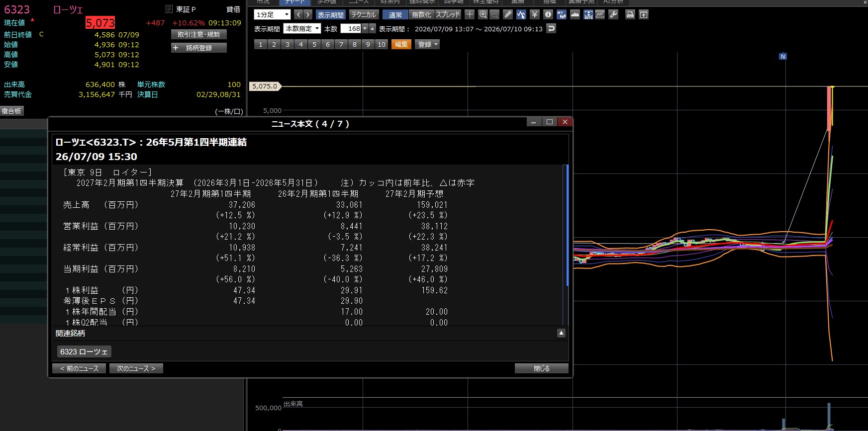Image resolution: width=868 pixels, height=431 pixels.
Task: Toggle AUTO scale icon
Action: (x=588, y=14)
